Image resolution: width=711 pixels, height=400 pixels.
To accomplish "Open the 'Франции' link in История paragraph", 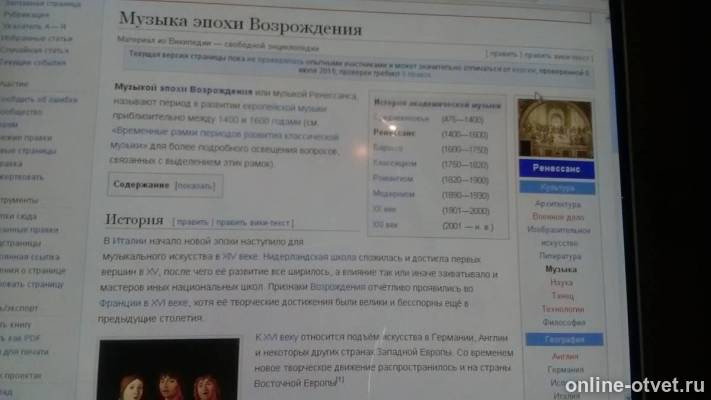I will (120, 302).
